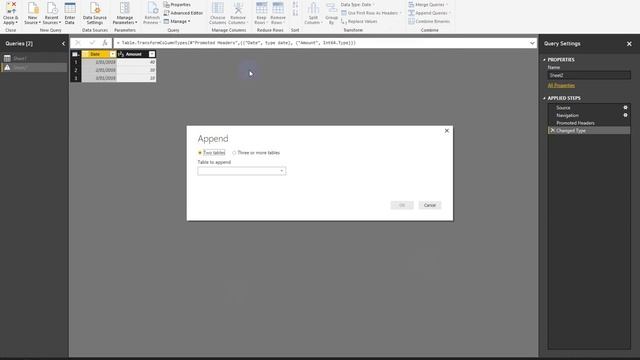Click the formula bar confirm checkmark
Screen dimensions: 640x360
tap(92, 43)
